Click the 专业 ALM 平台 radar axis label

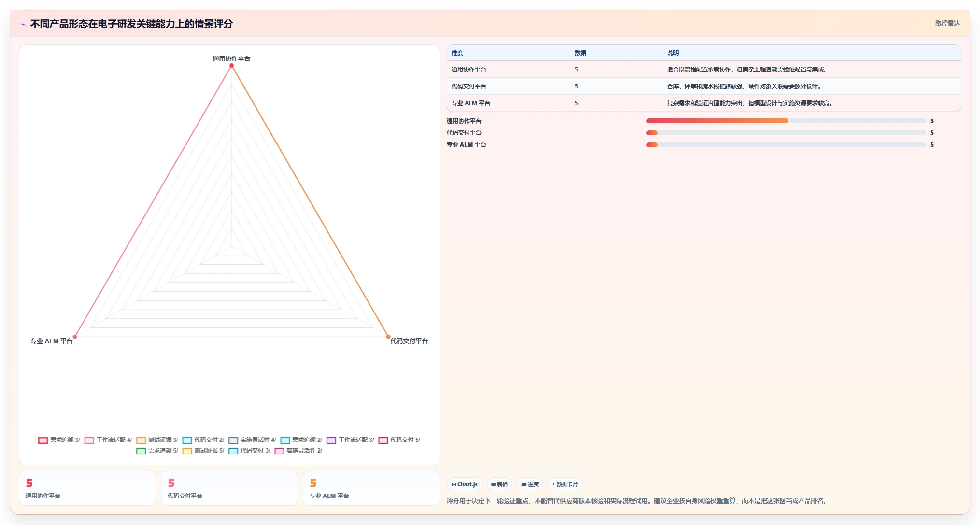pos(51,341)
